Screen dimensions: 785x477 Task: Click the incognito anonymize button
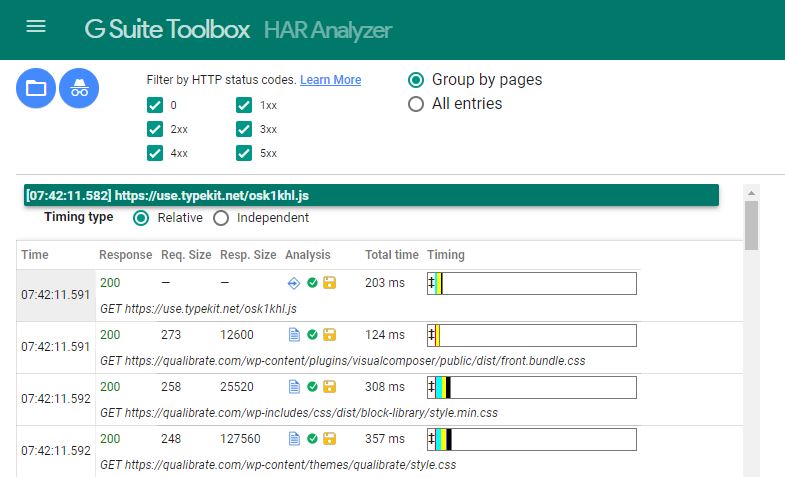pyautogui.click(x=79, y=88)
